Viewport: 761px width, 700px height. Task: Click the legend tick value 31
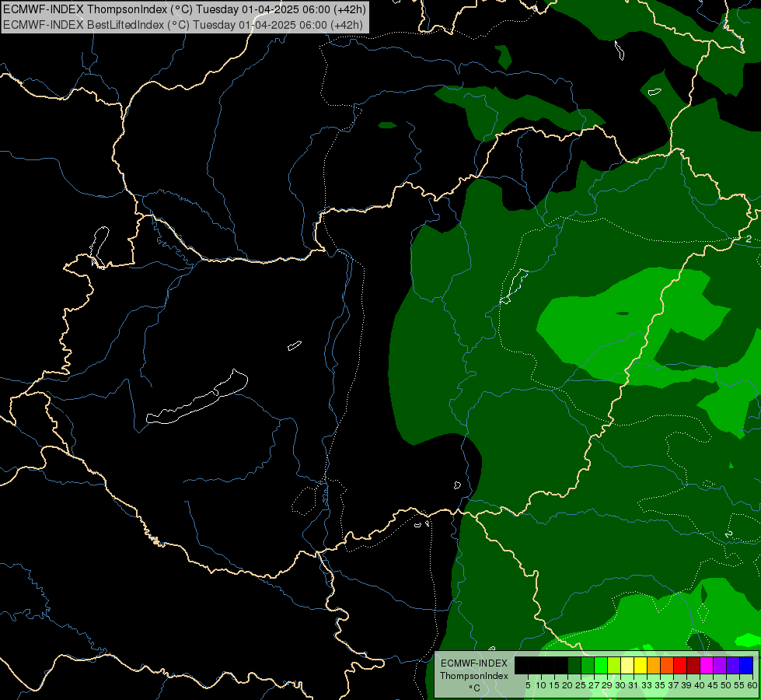(x=634, y=685)
